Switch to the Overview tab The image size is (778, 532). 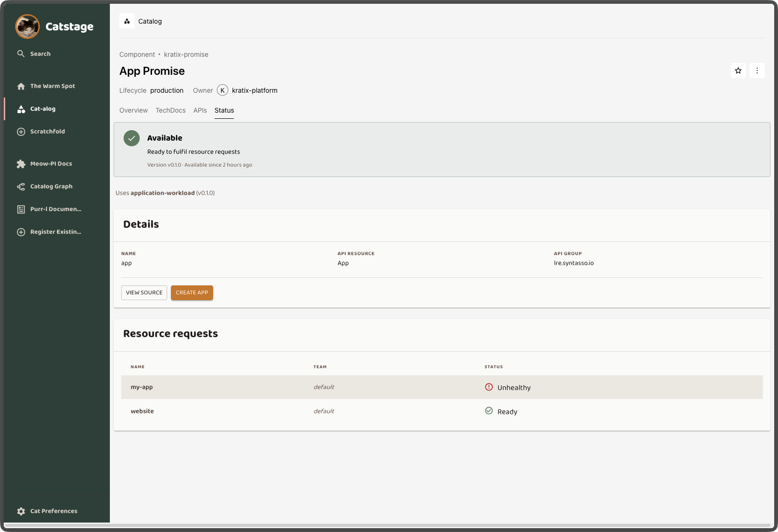(134, 110)
